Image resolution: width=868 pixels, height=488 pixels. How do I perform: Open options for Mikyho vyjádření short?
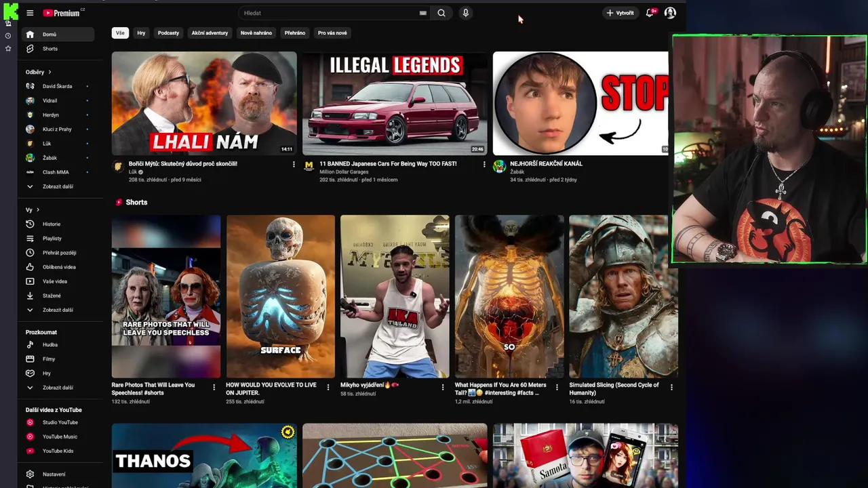pos(443,387)
